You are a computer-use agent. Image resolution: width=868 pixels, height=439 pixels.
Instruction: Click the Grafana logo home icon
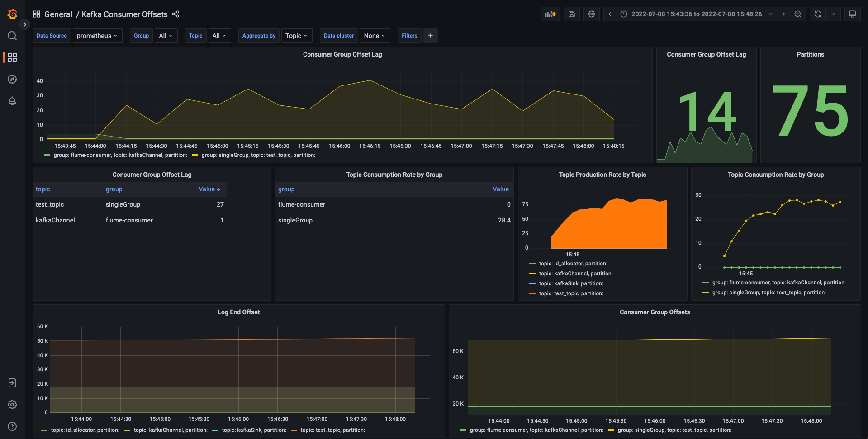pos(12,14)
